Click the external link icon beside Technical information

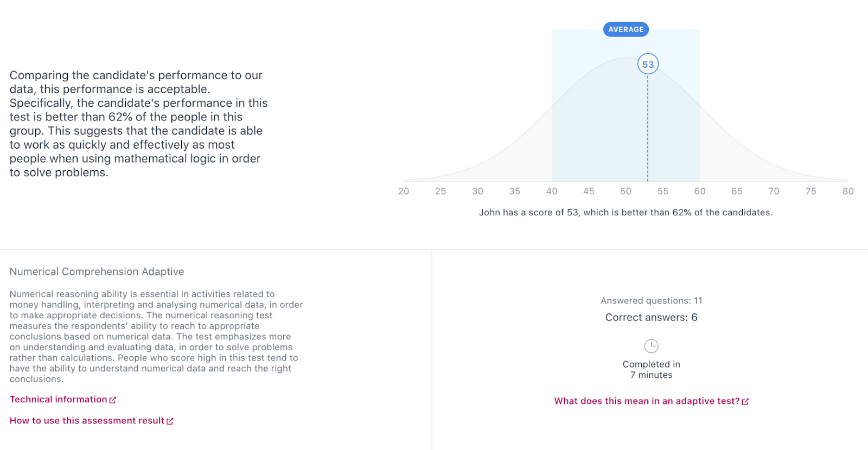(x=113, y=400)
